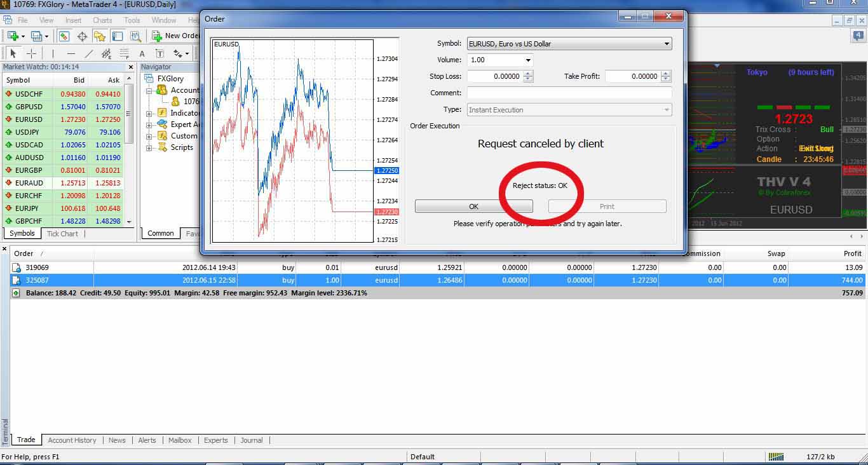Image resolution: width=868 pixels, height=465 pixels.
Task: Open the Tools menu
Action: [132, 20]
